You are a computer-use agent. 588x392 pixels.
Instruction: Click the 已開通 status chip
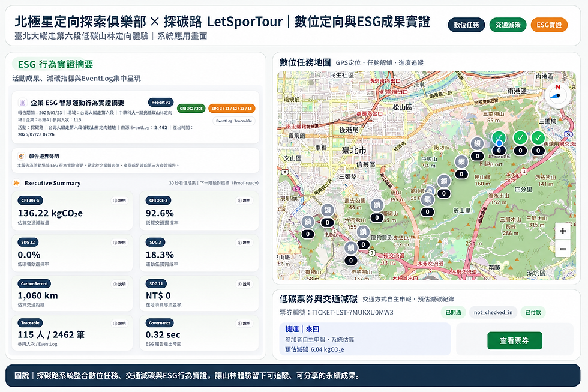pyautogui.click(x=454, y=312)
